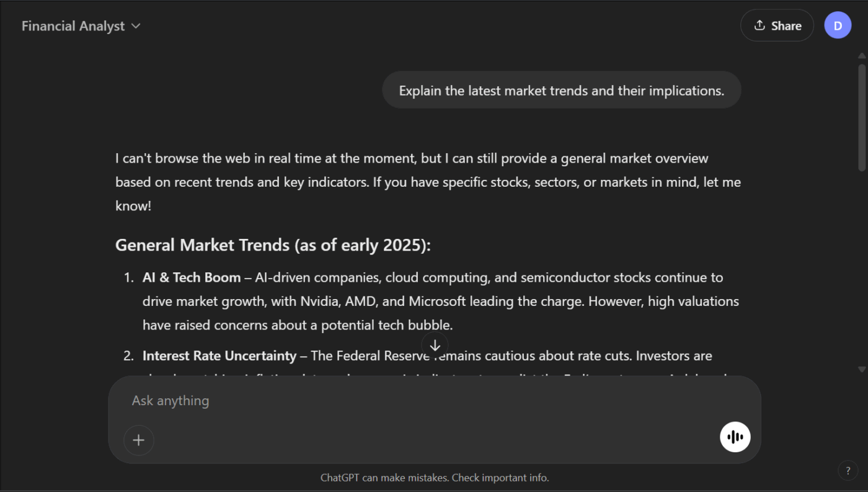The image size is (868, 492).
Task: Start voice mode with the waveform icon
Action: click(735, 437)
